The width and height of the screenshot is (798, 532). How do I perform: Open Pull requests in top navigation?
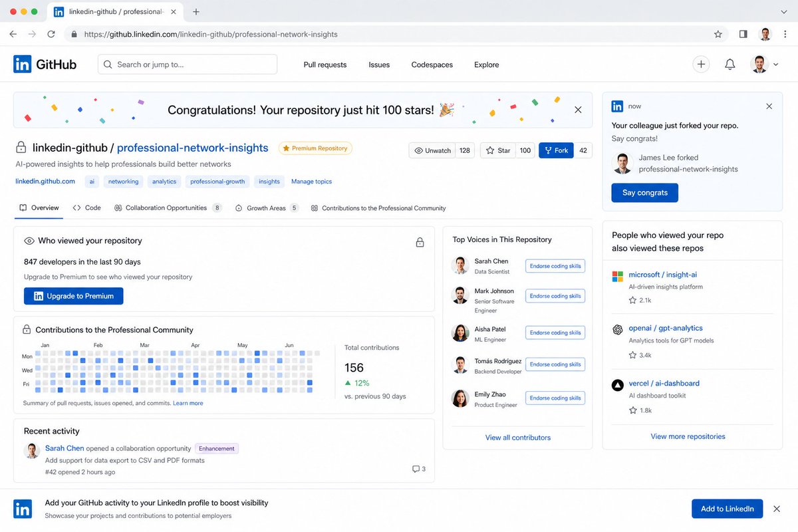(325, 65)
